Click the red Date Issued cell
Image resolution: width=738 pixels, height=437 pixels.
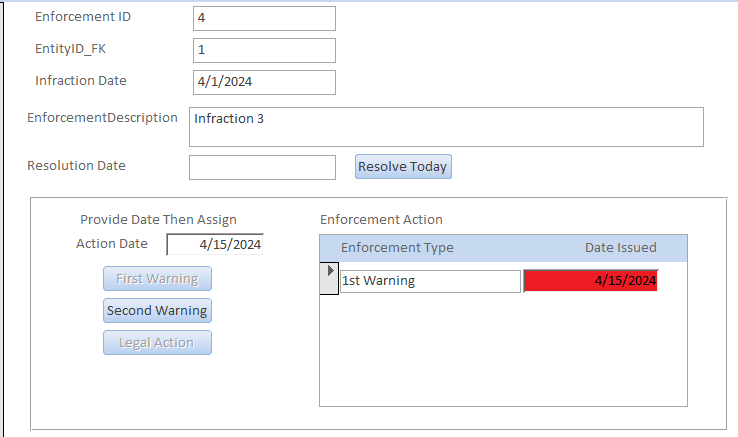coord(591,281)
